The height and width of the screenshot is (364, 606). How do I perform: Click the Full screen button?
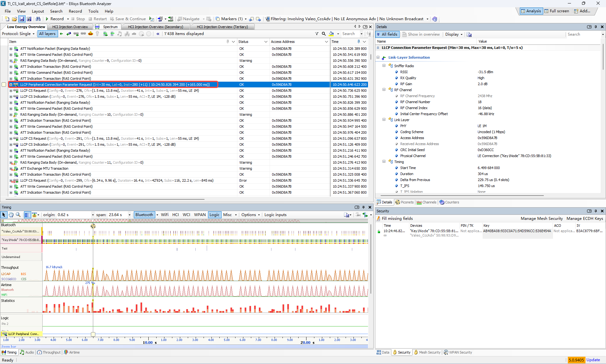pos(557,11)
